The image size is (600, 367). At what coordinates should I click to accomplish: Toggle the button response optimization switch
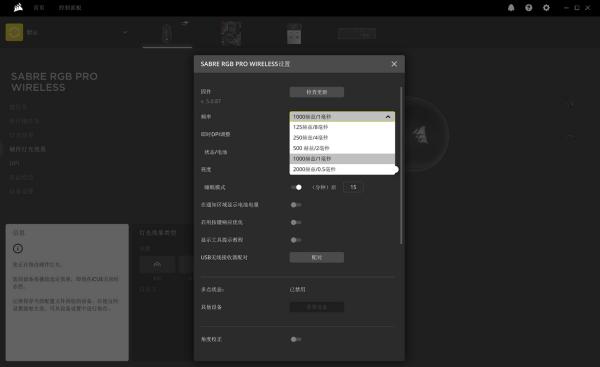(296, 222)
